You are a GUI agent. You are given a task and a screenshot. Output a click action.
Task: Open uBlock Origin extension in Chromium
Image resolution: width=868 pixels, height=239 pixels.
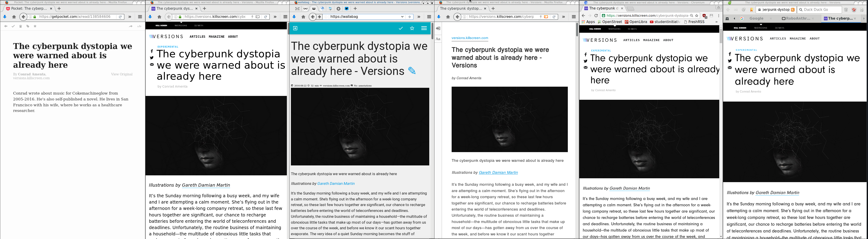pyautogui.click(x=705, y=16)
